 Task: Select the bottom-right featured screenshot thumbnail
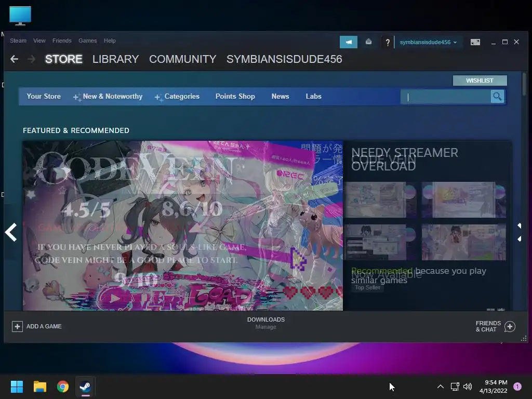click(x=464, y=242)
